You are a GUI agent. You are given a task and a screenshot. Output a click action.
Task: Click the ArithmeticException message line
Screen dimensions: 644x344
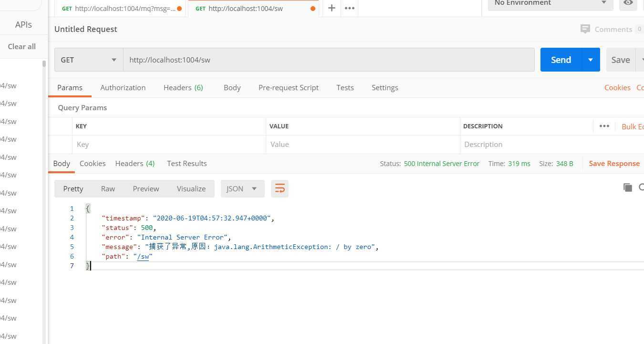[x=240, y=247]
